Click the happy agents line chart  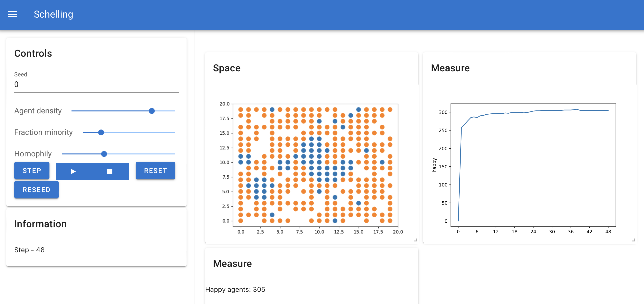[533, 165]
